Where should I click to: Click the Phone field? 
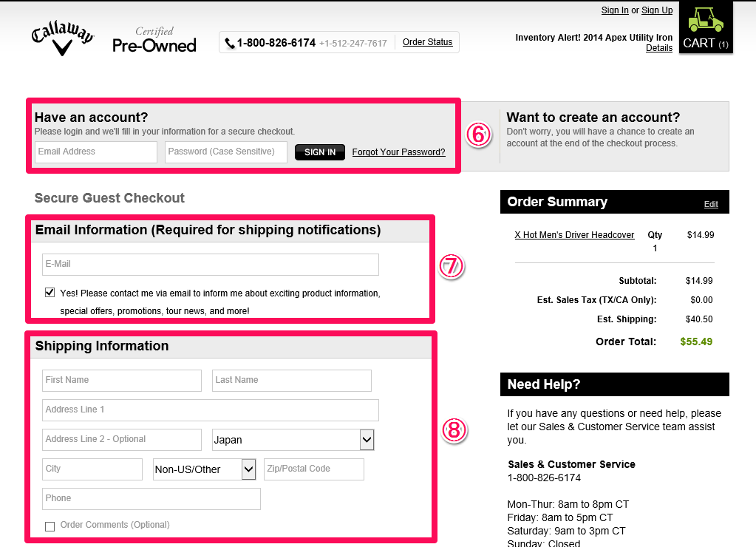[151, 499]
